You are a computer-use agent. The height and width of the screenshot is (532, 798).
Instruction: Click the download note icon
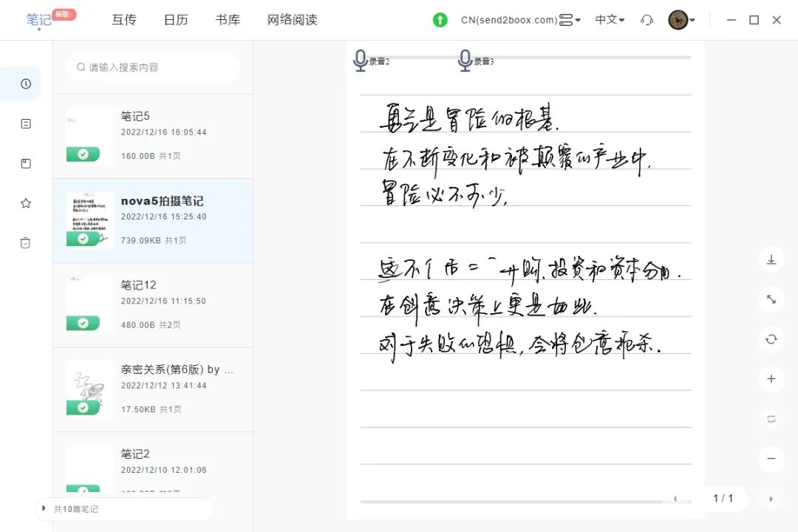click(x=771, y=259)
